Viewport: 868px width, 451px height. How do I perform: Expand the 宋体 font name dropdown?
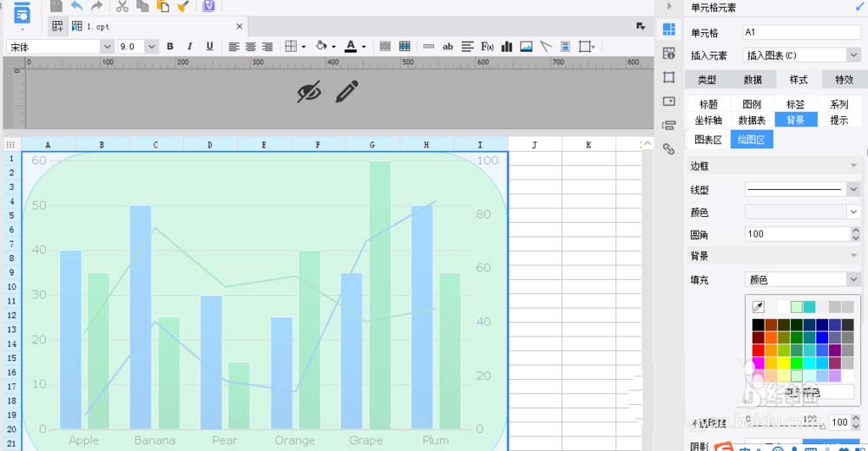[x=108, y=47]
